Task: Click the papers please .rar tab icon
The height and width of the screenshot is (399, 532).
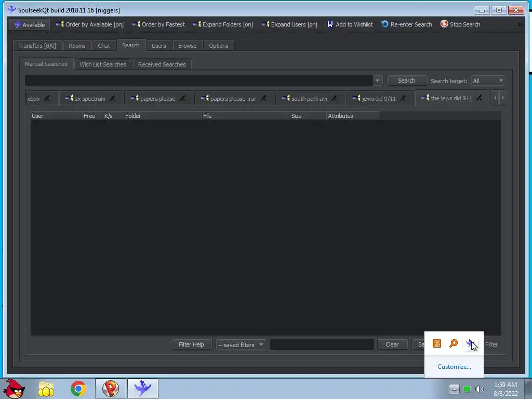Action: tap(205, 98)
